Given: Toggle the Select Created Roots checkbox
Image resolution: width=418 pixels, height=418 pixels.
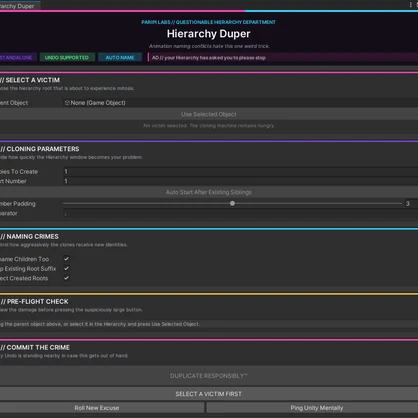Looking at the screenshot, I should (x=67, y=278).
